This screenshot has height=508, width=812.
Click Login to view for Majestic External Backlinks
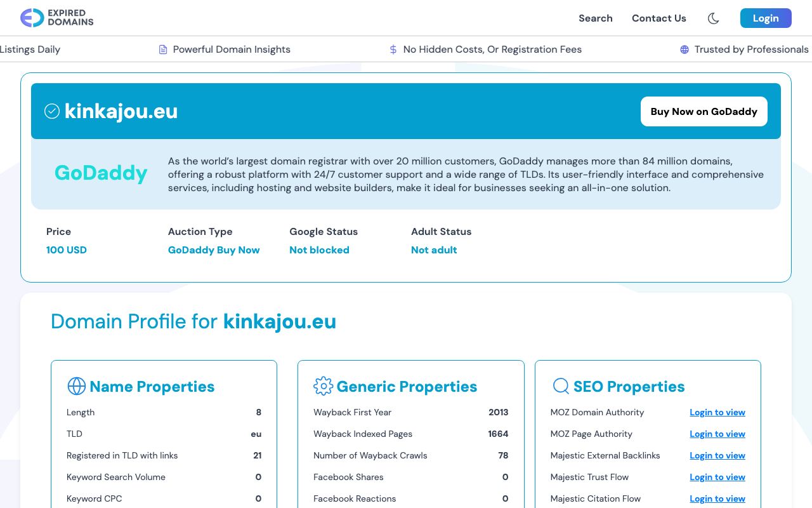click(x=717, y=455)
